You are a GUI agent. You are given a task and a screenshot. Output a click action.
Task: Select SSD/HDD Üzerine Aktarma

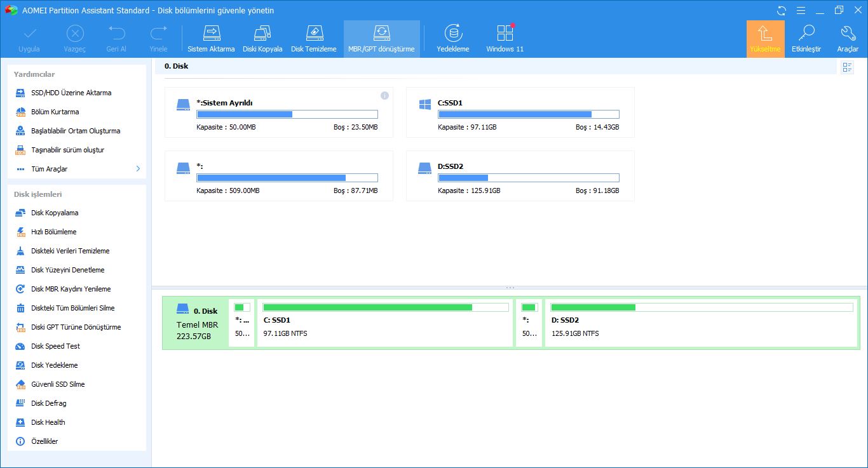point(71,93)
